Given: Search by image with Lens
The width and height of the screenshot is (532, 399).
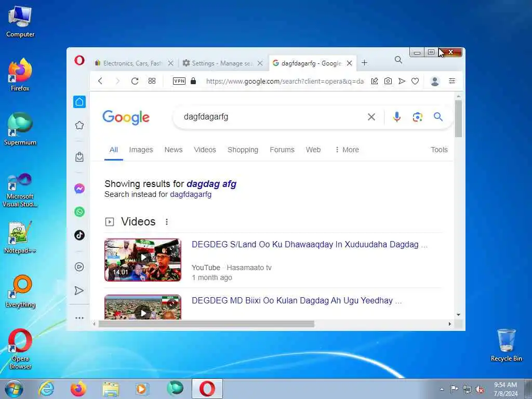Looking at the screenshot, I should click(x=418, y=117).
